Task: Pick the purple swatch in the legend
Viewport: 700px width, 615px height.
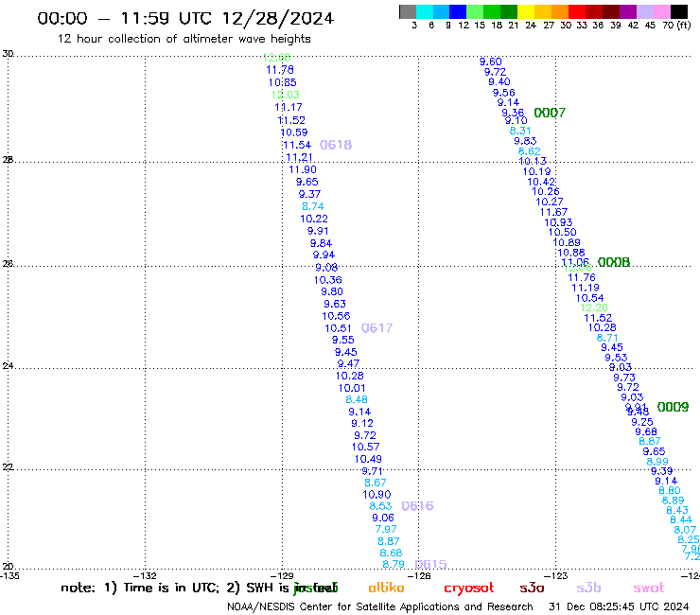Action: 628,11
